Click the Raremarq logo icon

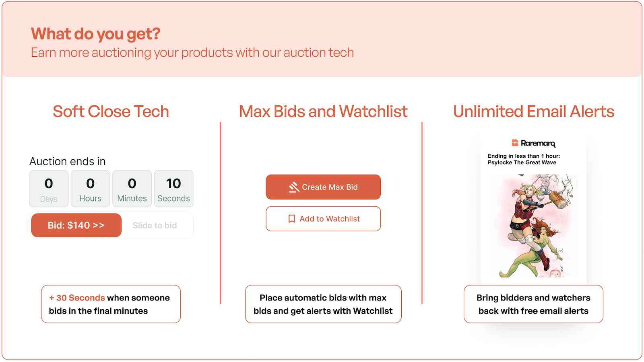(x=515, y=143)
